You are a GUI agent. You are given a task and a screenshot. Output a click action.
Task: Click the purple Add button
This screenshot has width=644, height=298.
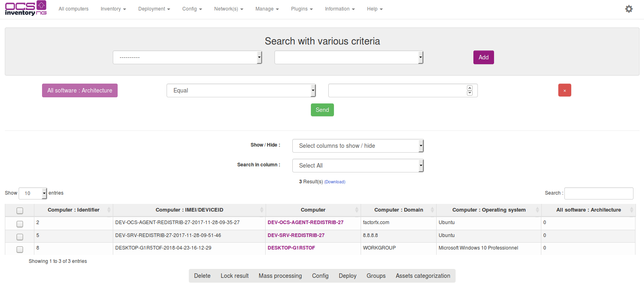click(x=484, y=57)
